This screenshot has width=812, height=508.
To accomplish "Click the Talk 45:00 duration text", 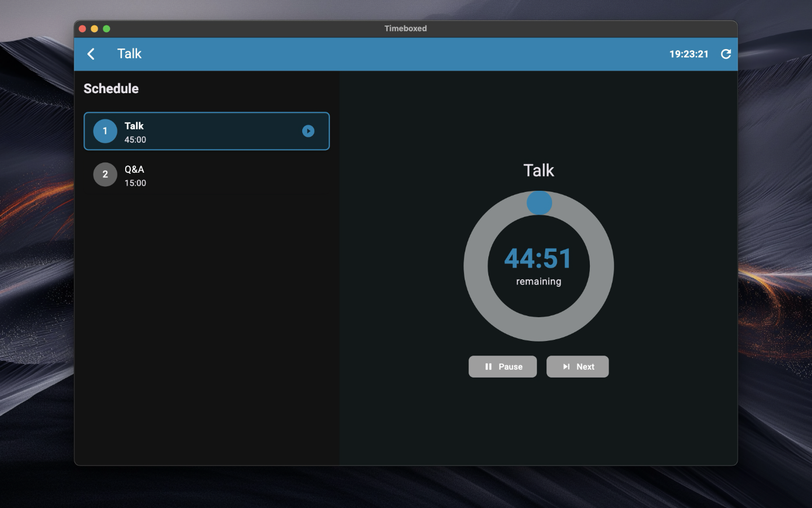I will click(135, 140).
